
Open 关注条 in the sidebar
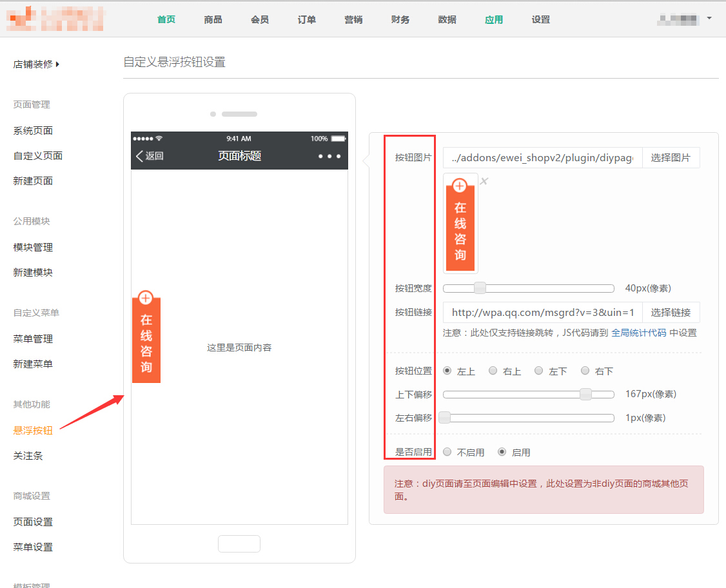tap(28, 456)
